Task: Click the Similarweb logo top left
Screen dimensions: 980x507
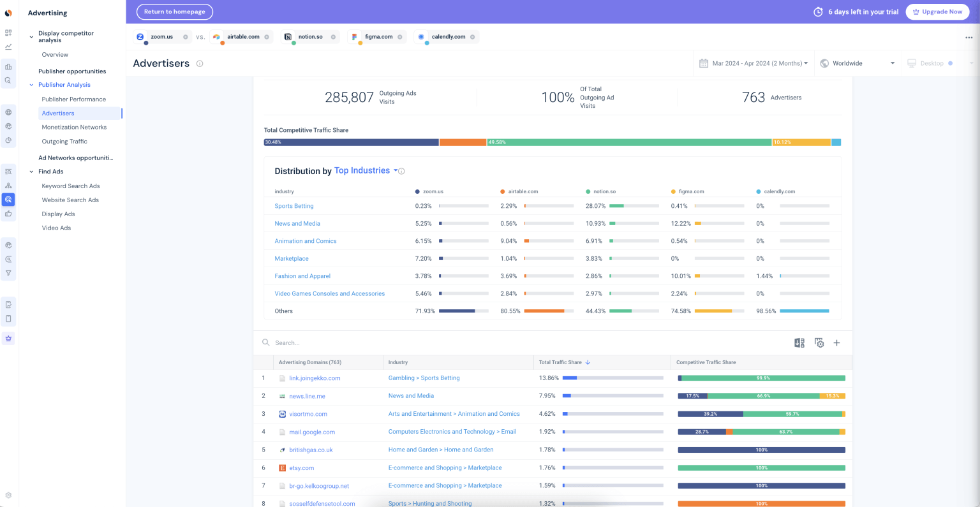Action: pyautogui.click(x=7, y=11)
